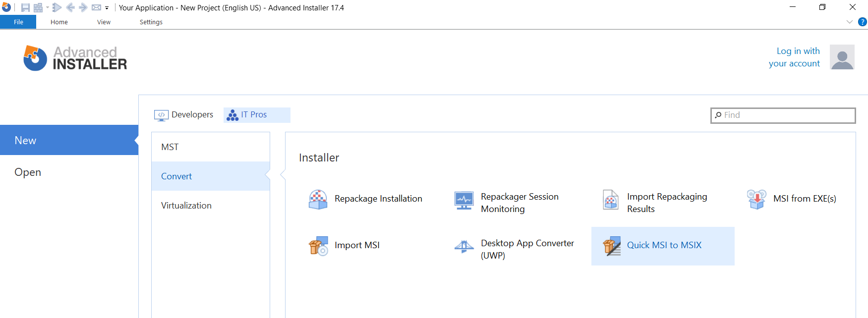Click the Import Repackaging Results icon
Image resolution: width=868 pixels, height=318 pixels.
pyautogui.click(x=611, y=200)
